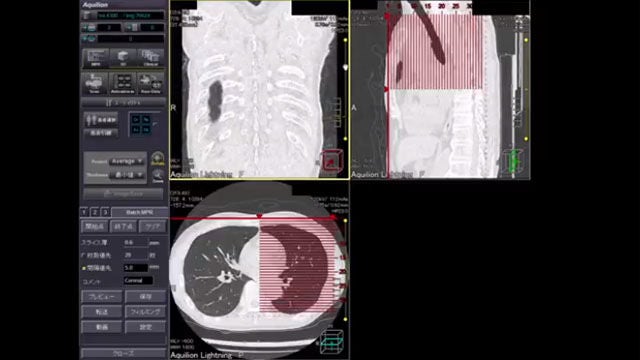
Task: Click the 間隔優先 interval field showing 5.0
Action: (x=136, y=268)
